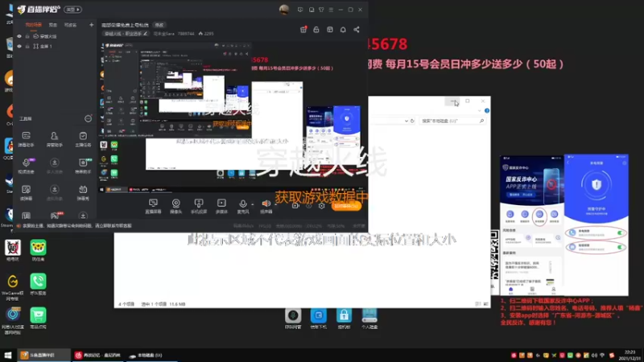Toggle the lock on the 穿越火线 source
Viewport: 644px width, 362px height.
tap(27, 36)
